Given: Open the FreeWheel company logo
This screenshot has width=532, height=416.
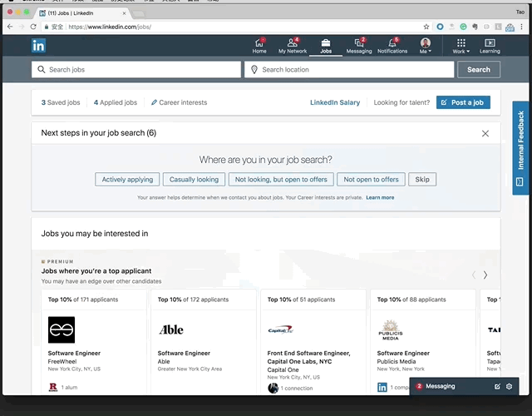Looking at the screenshot, I should 62,329.
